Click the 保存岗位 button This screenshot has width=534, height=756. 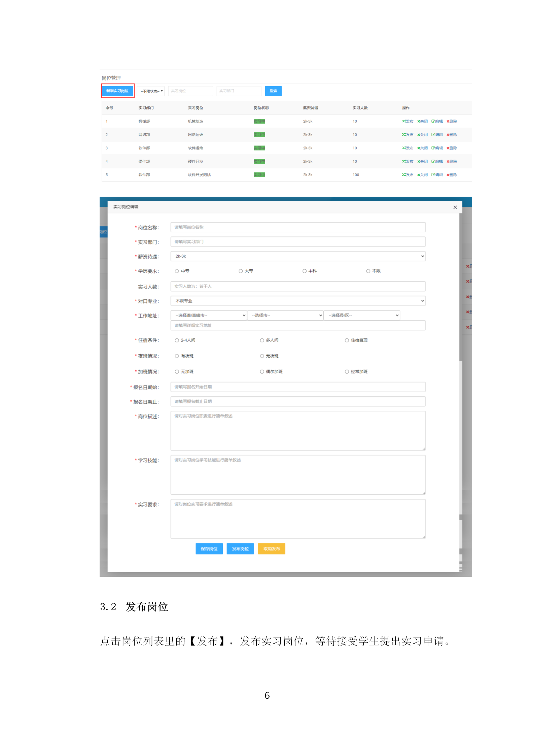click(x=209, y=549)
